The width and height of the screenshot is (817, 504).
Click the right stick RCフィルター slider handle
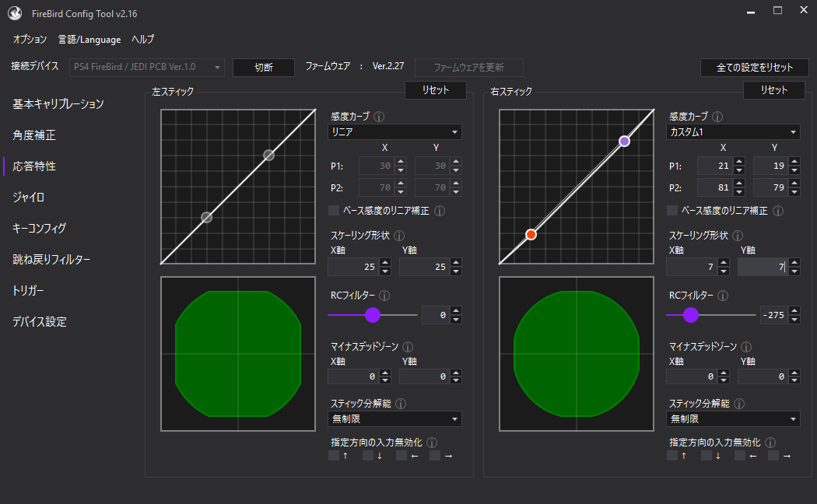point(690,315)
